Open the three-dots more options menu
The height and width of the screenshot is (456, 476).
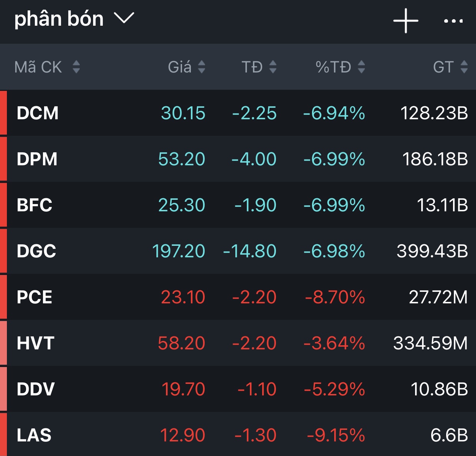453,21
